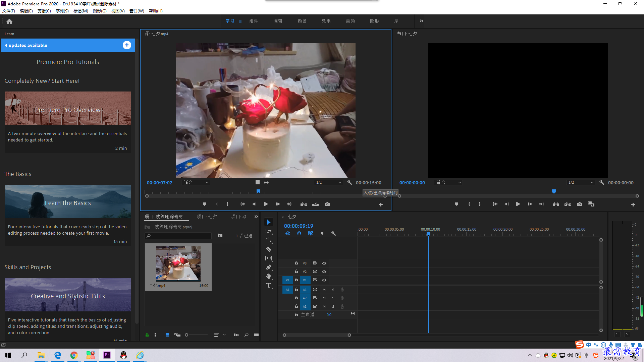Select the Pen tool
The width and height of the screenshot is (644, 362).
pyautogui.click(x=269, y=267)
